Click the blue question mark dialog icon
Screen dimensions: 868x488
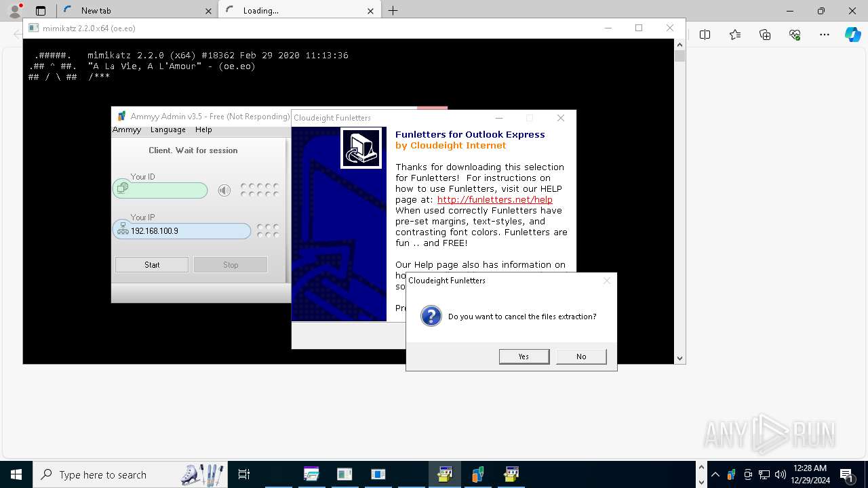pyautogui.click(x=431, y=316)
